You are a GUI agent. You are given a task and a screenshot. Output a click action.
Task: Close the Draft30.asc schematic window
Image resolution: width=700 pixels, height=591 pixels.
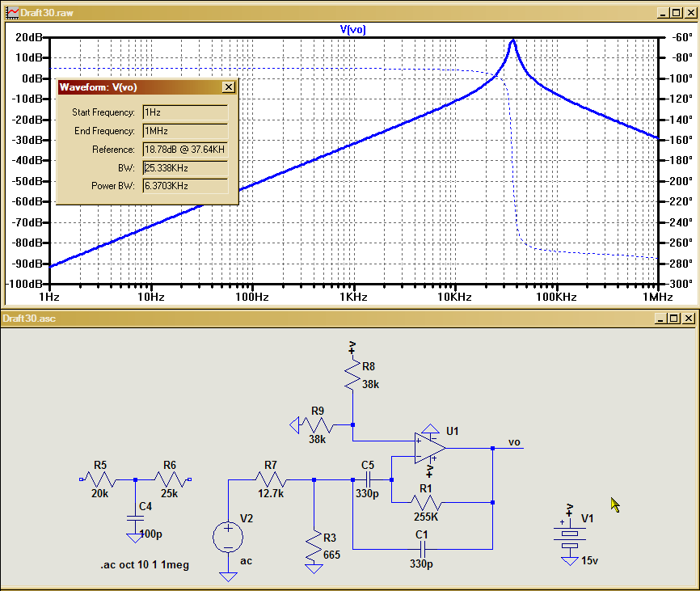click(689, 319)
